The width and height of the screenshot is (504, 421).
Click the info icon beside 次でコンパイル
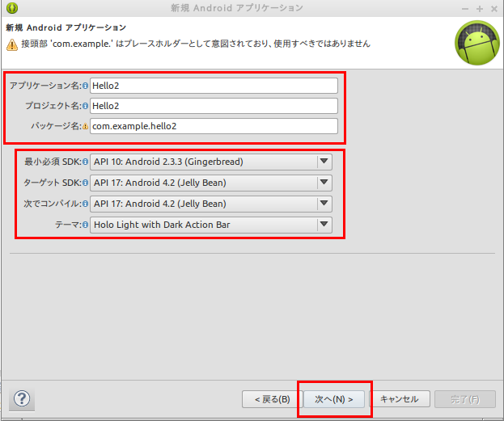pyautogui.click(x=85, y=204)
